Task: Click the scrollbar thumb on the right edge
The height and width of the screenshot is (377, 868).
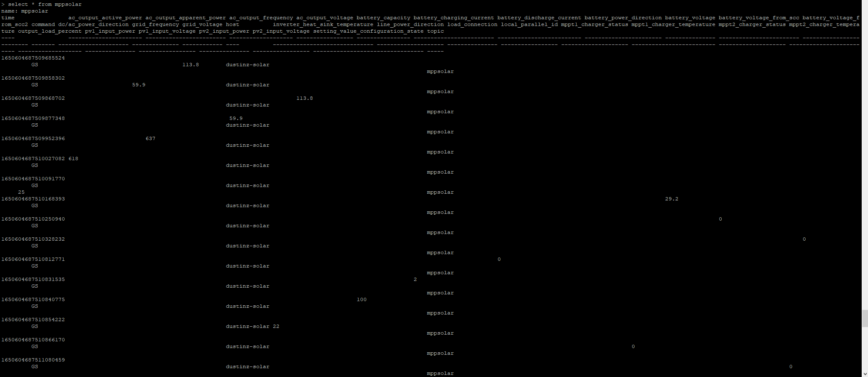Action: click(864, 319)
